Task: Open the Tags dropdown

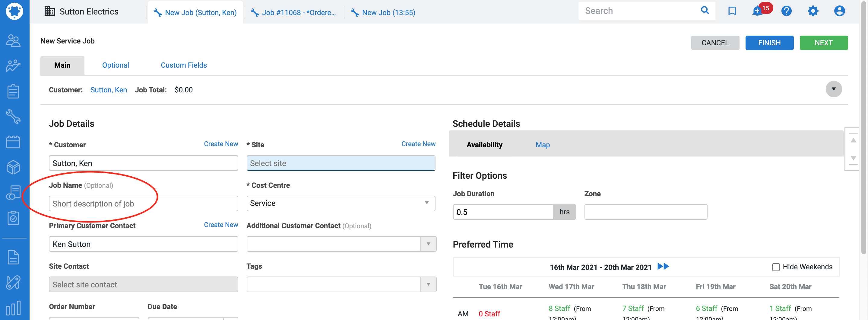Action: 428,284
